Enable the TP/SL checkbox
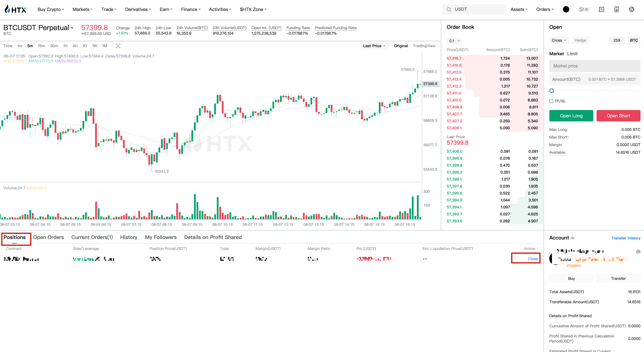644x352 pixels. (x=551, y=101)
